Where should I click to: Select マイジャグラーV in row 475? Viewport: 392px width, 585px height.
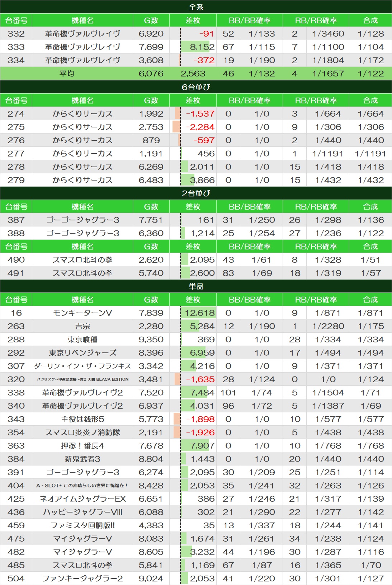(82, 539)
